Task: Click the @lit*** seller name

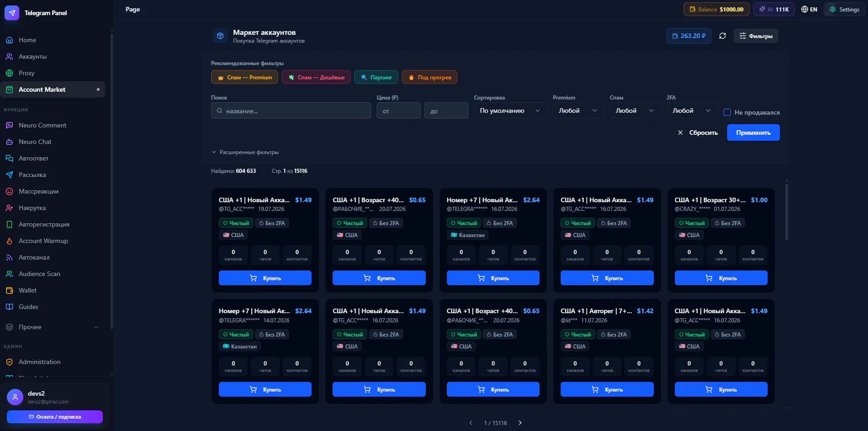Action: 569,320
